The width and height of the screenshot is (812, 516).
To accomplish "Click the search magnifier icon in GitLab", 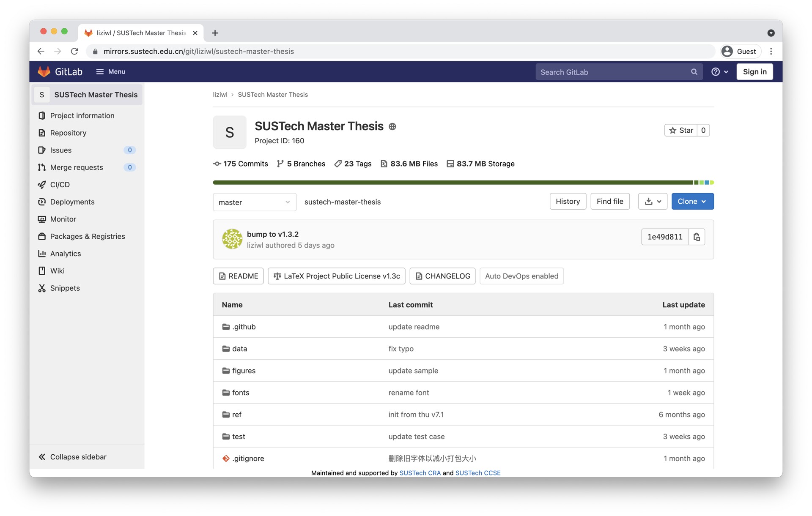I will coord(694,72).
